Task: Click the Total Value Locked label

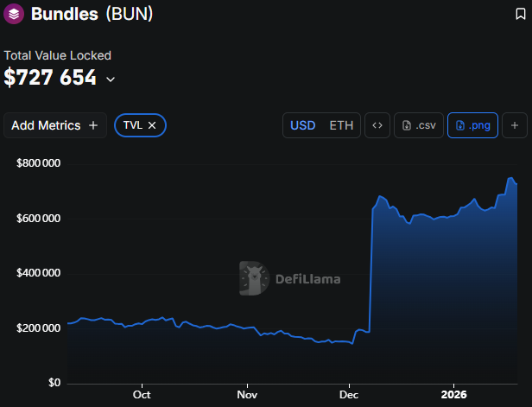Action: coord(57,55)
